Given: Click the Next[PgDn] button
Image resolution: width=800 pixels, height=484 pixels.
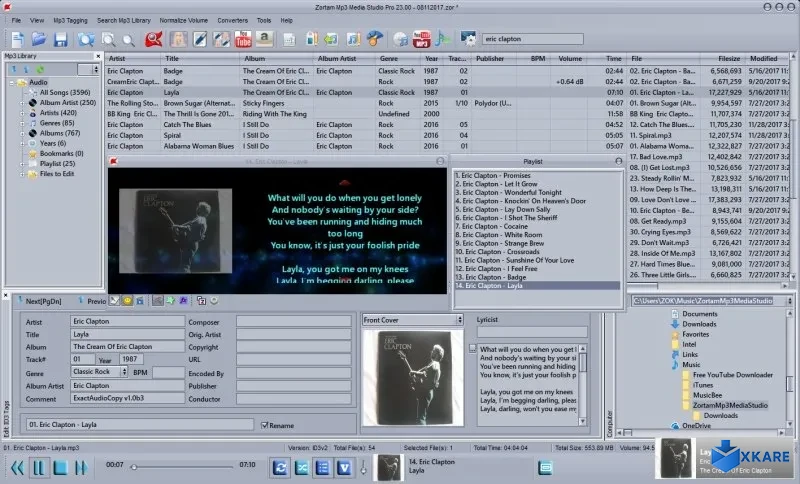Looking at the screenshot, I should (x=40, y=301).
